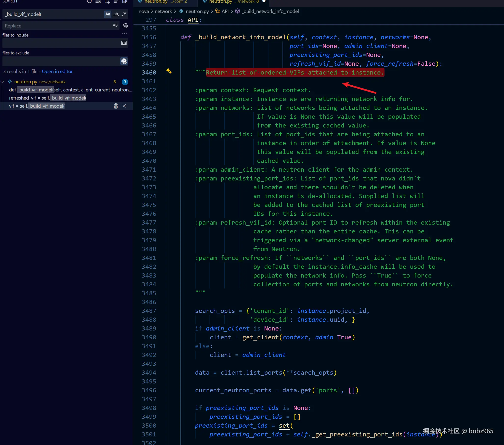The height and width of the screenshot is (445, 504).
Task: Switch results to view-as-tree layout
Action: [x=116, y=1]
